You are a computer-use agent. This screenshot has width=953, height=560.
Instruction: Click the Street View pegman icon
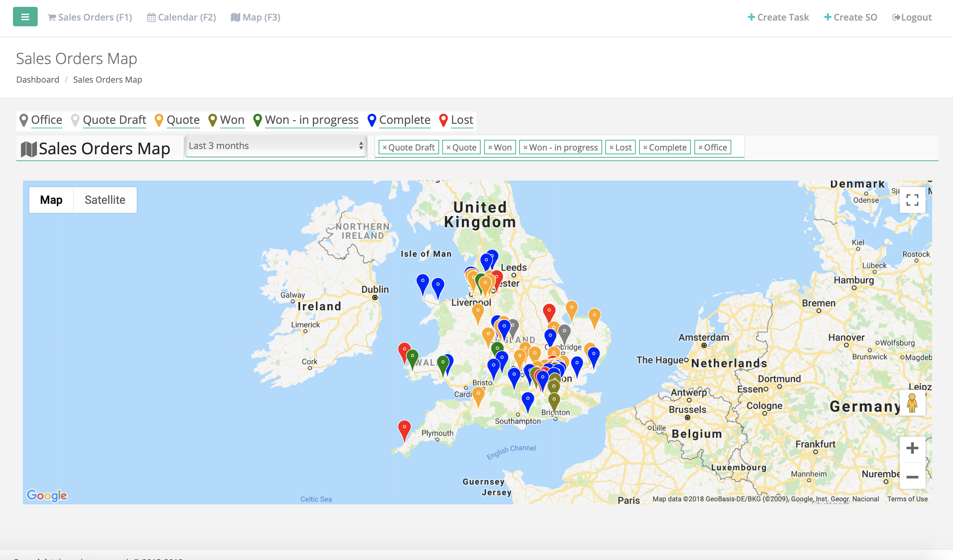(x=912, y=403)
